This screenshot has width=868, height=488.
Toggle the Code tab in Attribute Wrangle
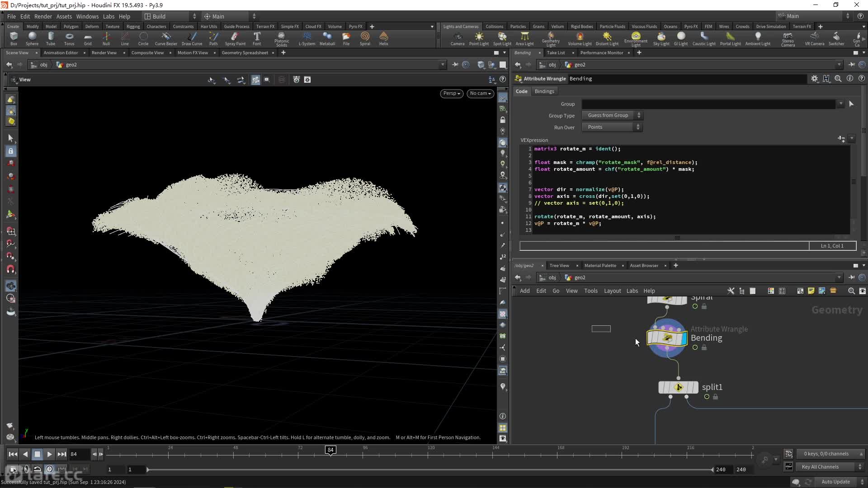coord(521,91)
